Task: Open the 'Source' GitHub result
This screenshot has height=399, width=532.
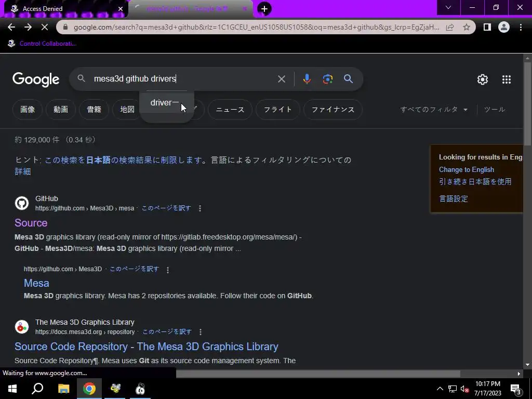Action: coord(31,223)
